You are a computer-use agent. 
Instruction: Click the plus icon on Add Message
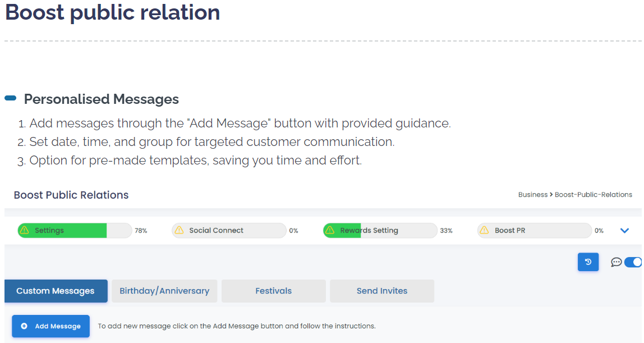point(24,326)
